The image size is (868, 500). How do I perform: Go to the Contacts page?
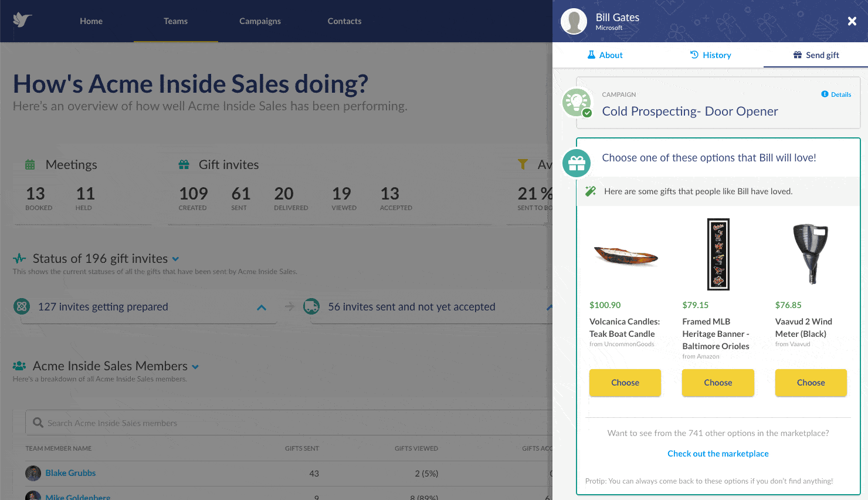tap(344, 21)
